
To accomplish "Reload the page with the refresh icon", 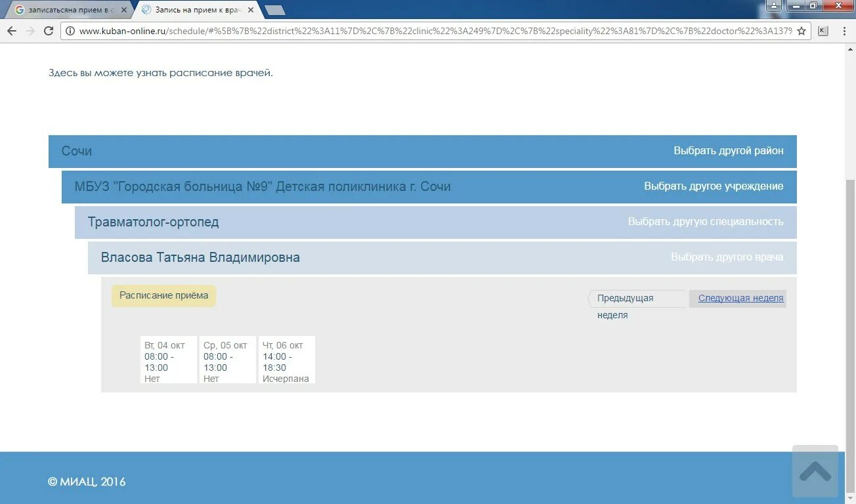I will click(48, 31).
